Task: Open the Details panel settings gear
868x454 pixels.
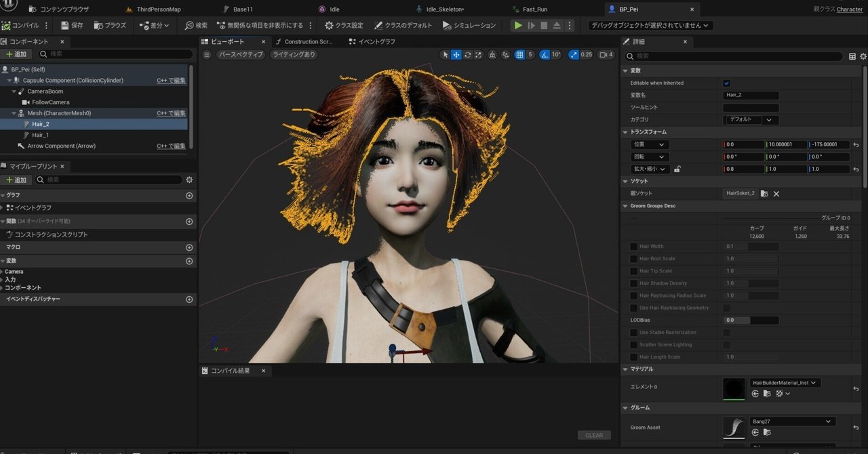Action: [863, 56]
